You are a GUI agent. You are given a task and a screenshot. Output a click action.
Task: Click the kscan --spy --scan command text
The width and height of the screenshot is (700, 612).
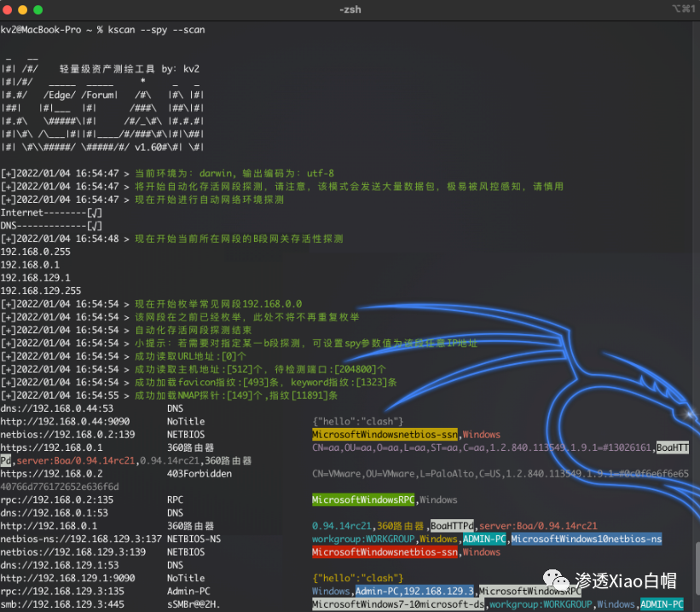click(157, 30)
